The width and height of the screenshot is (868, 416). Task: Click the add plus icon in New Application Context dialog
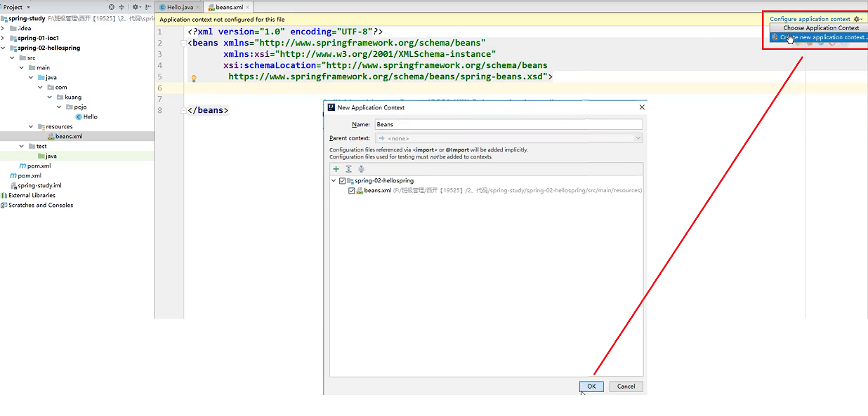[336, 169]
